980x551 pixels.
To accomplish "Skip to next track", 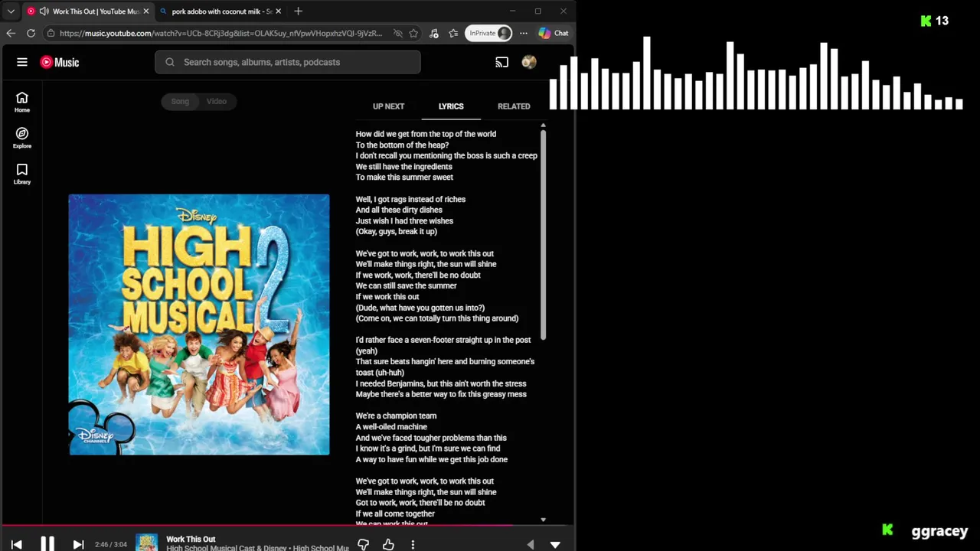I will pos(78,544).
